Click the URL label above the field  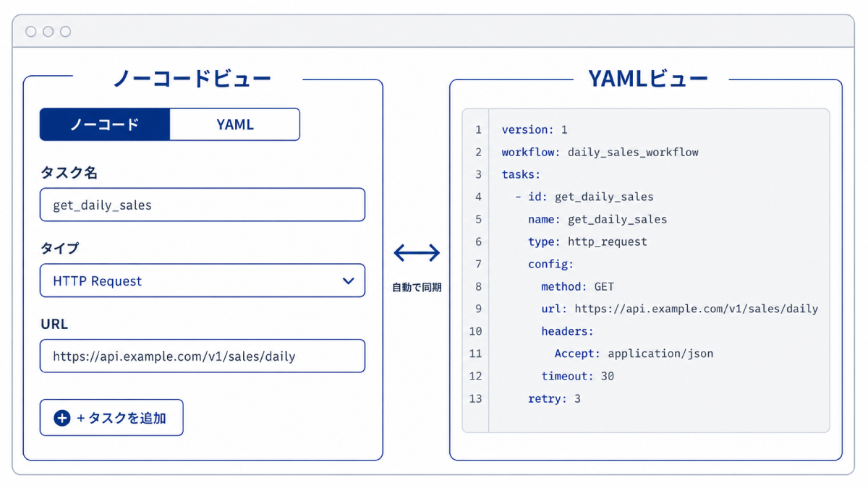[x=54, y=324]
